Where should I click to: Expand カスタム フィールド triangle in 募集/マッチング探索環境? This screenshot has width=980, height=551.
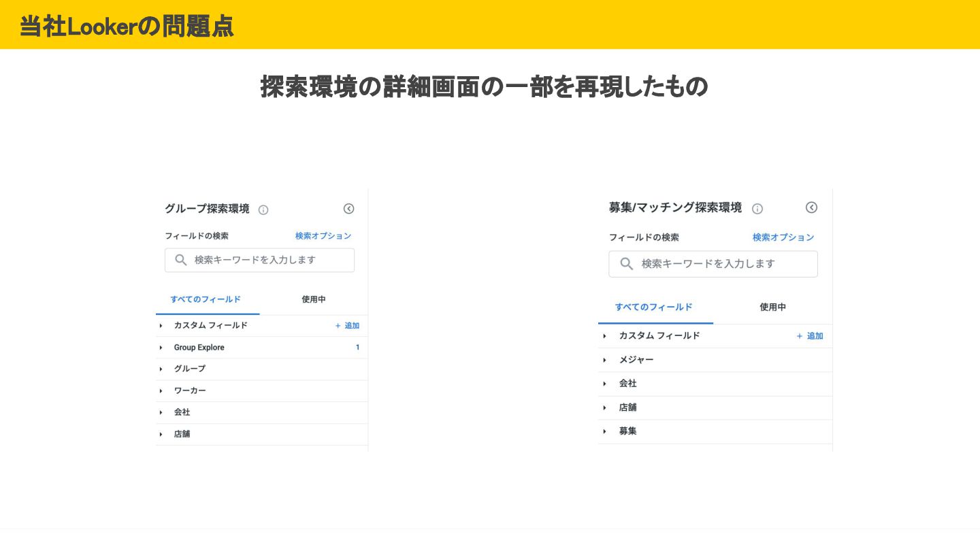coord(604,336)
